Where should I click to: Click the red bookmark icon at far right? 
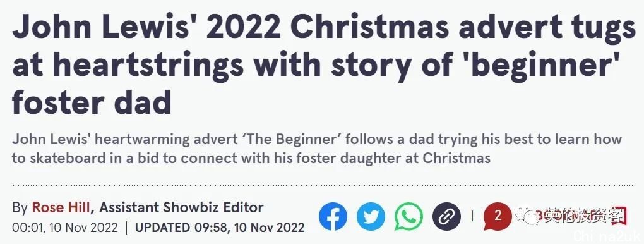[x=620, y=216]
